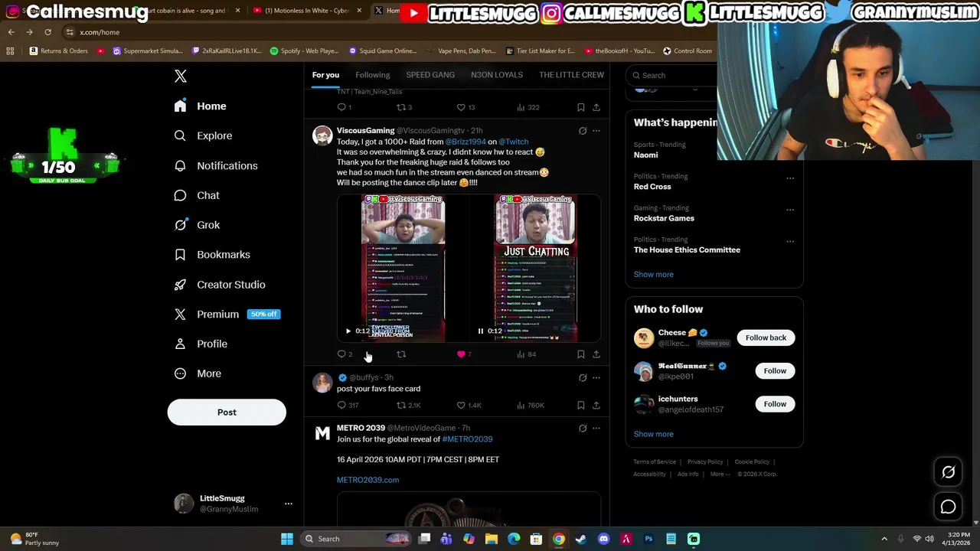
Task: Show more under Who to follow
Action: click(654, 434)
